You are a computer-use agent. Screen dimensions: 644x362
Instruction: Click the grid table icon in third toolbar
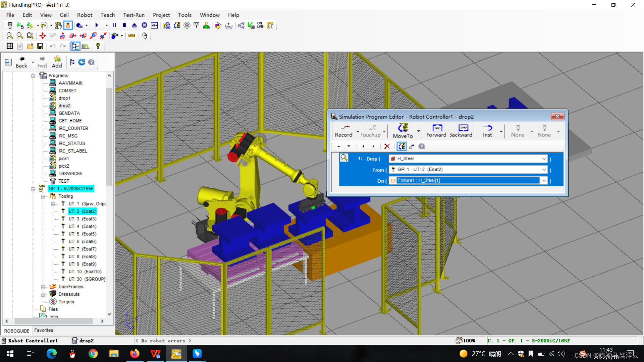pos(10,46)
